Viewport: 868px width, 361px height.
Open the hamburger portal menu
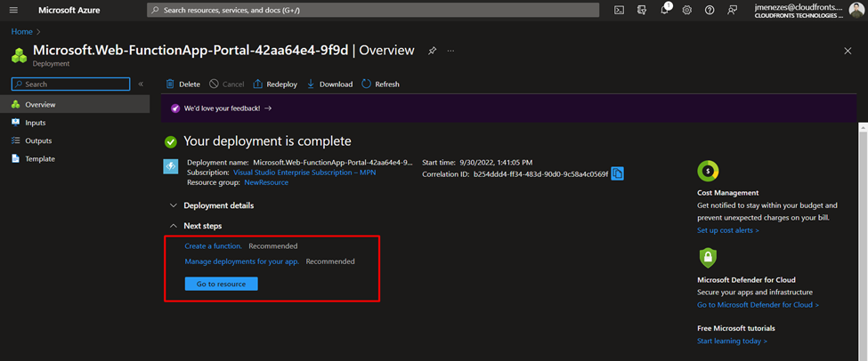point(14,10)
